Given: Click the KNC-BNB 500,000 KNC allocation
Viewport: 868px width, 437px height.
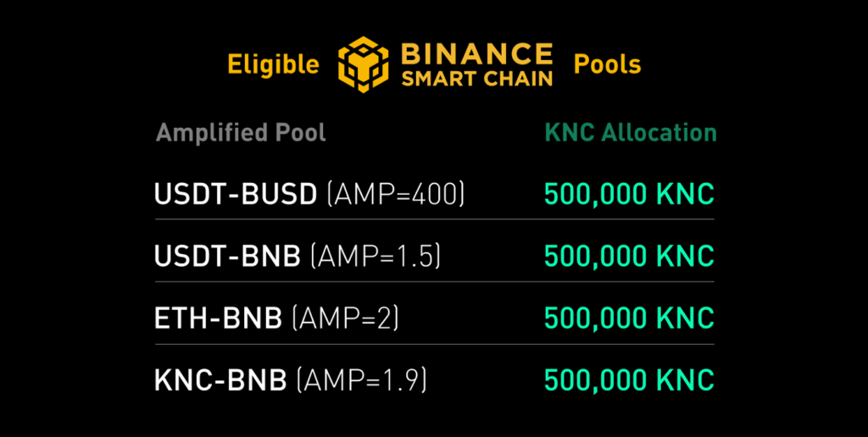Looking at the screenshot, I should [630, 380].
